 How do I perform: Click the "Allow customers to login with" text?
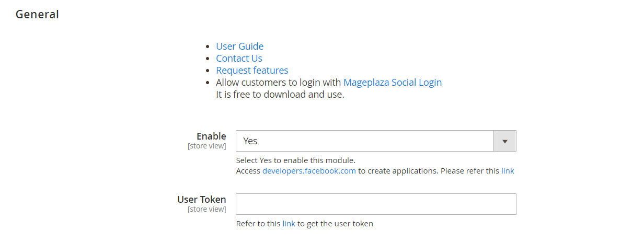coord(278,83)
